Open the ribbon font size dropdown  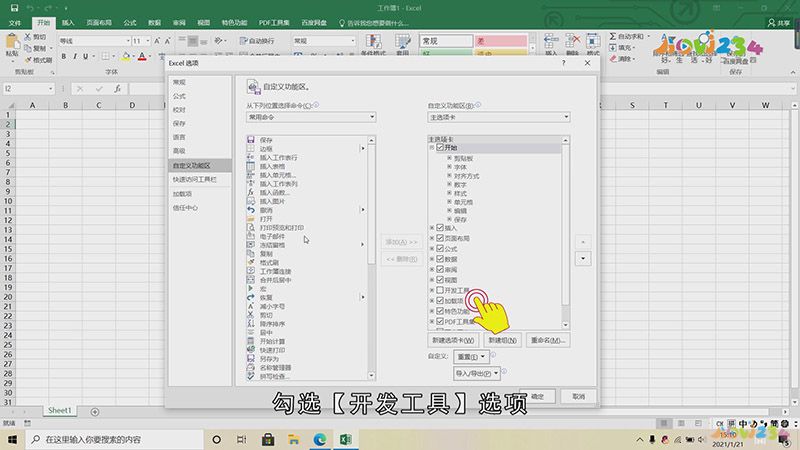click(x=148, y=41)
